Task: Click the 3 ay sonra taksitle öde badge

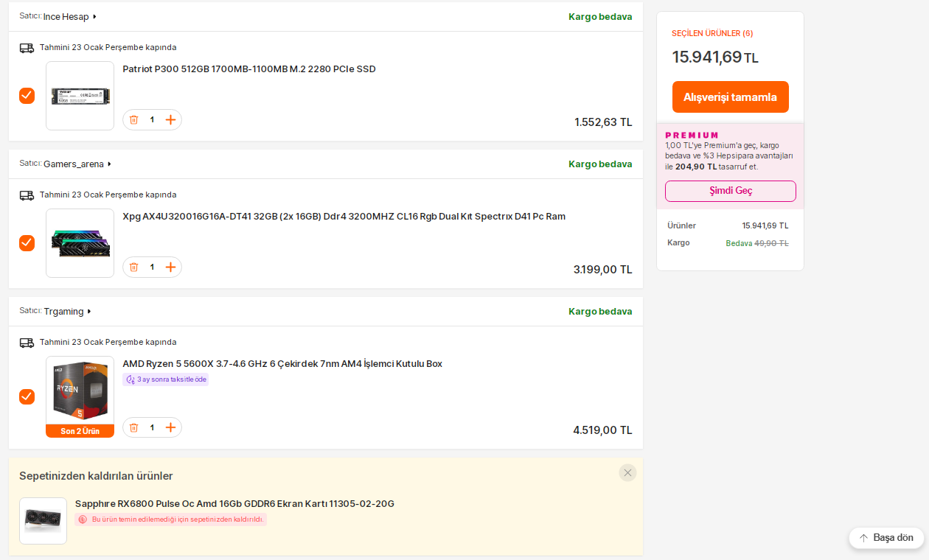Action: click(x=165, y=379)
